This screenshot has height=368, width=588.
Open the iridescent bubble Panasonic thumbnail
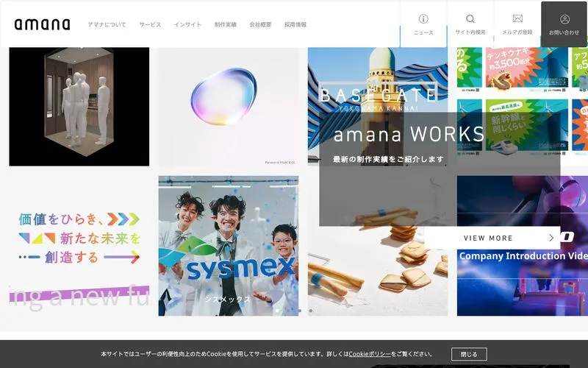tap(229, 107)
